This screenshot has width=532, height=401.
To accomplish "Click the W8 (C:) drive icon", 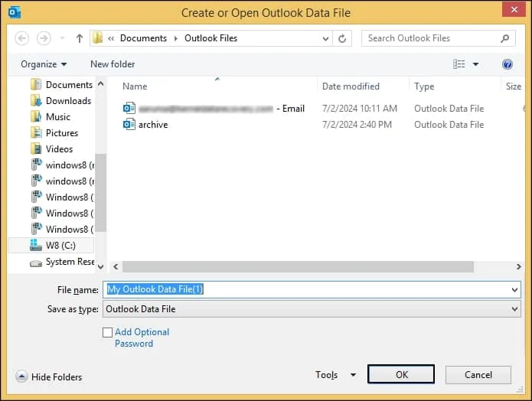I will 36,245.
